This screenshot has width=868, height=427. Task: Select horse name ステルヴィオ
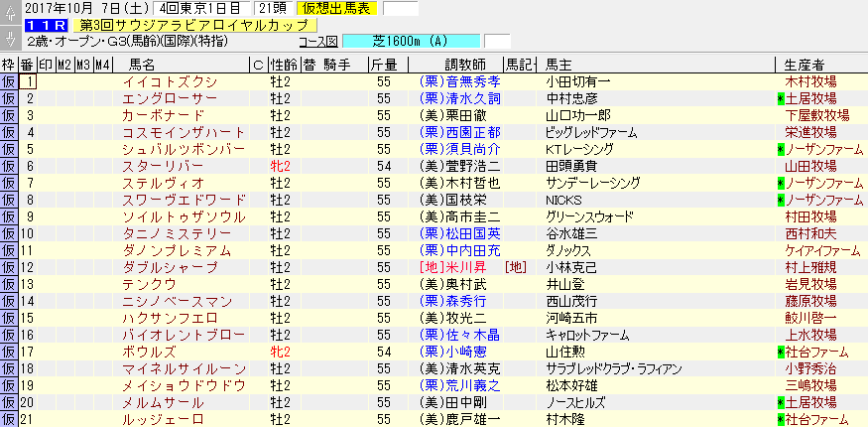163,183
